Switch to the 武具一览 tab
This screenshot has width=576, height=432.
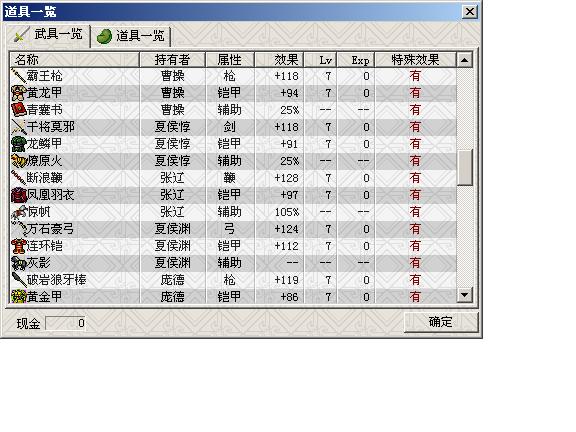tap(48, 35)
